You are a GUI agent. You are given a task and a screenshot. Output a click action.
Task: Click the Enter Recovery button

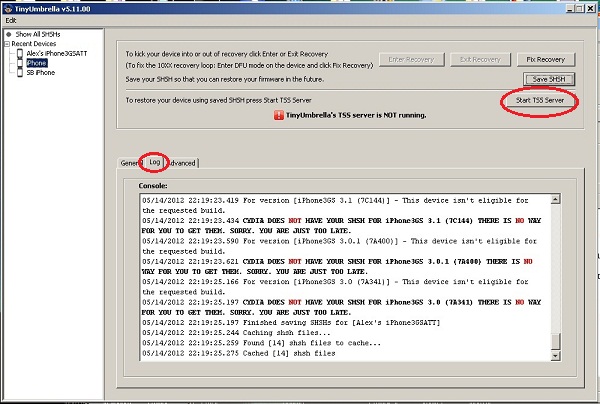coord(411,60)
